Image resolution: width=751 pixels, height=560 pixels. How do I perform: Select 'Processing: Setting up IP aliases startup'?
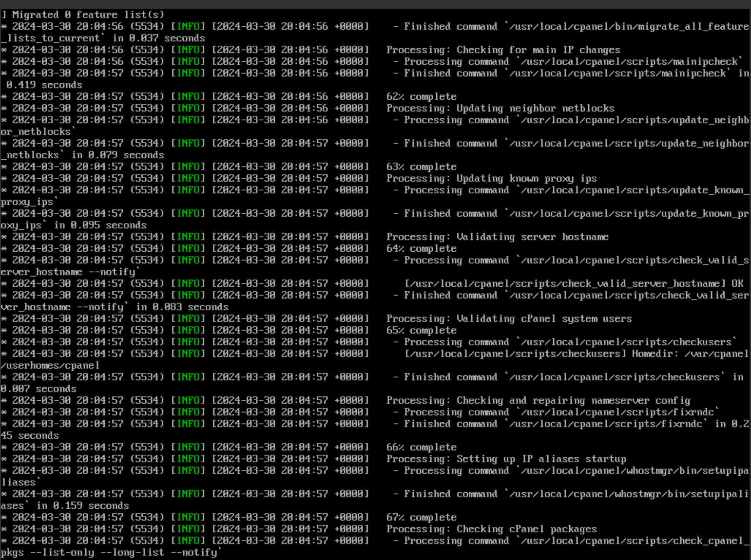point(506,459)
